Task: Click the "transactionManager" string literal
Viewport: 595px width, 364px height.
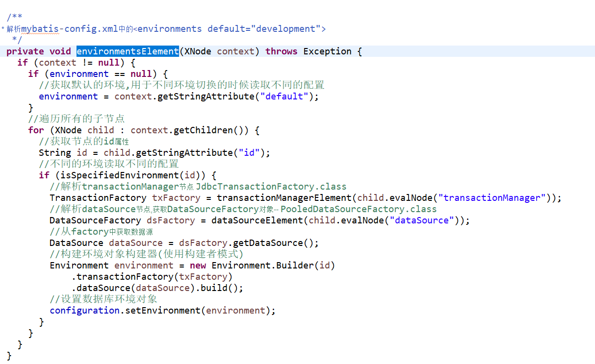Action: click(492, 198)
